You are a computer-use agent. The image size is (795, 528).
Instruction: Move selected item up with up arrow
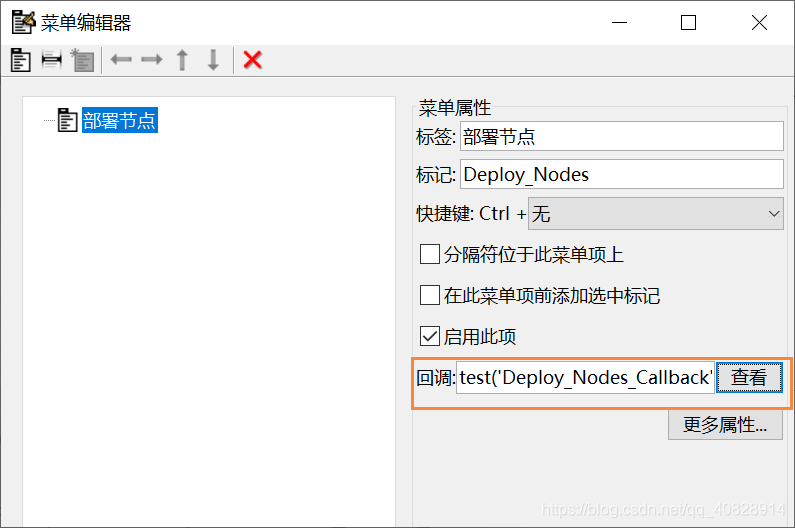coord(183,60)
